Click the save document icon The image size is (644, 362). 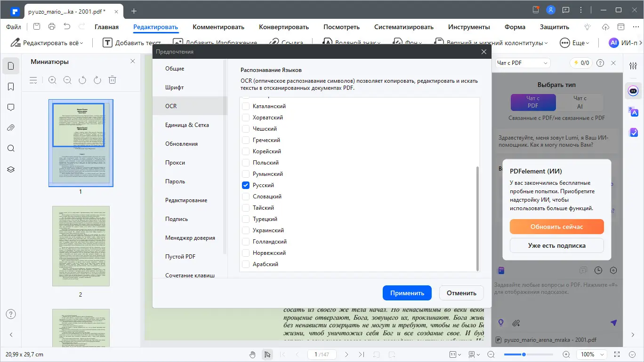coord(37,27)
